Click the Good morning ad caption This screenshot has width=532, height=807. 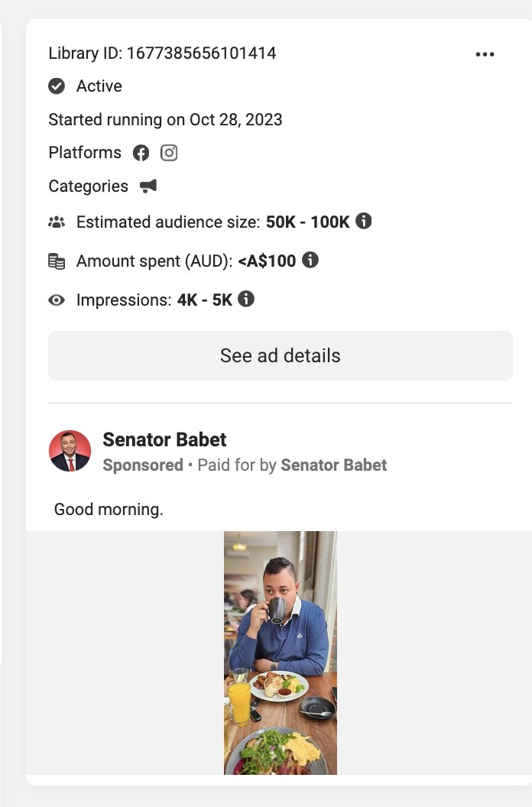[x=109, y=509]
